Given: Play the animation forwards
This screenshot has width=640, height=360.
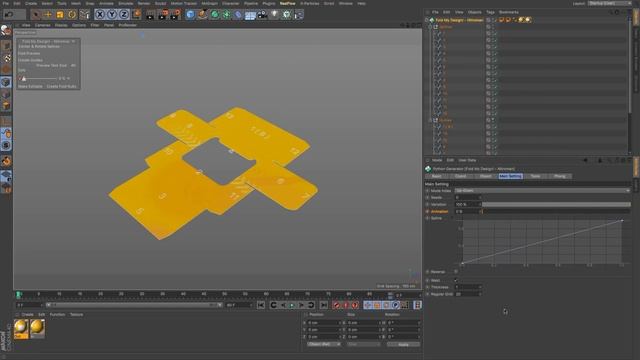Looking at the screenshot, I should coord(292,305).
